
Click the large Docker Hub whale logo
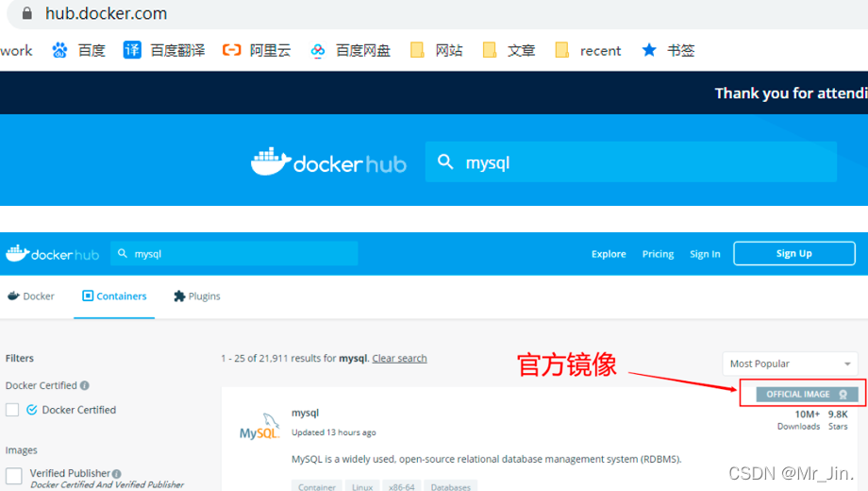tap(328, 161)
